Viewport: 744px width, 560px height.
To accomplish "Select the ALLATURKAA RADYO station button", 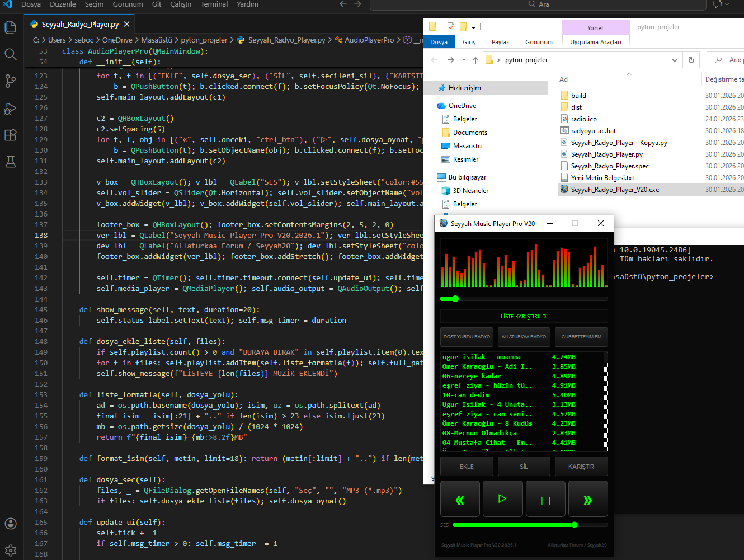I will pos(524,337).
